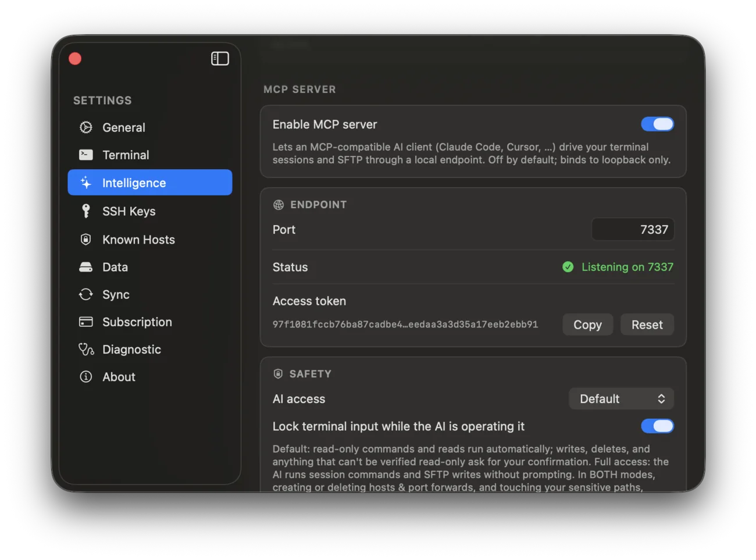Image resolution: width=756 pixels, height=560 pixels.
Task: Open the SSH Keys settings section
Action: pos(150,211)
